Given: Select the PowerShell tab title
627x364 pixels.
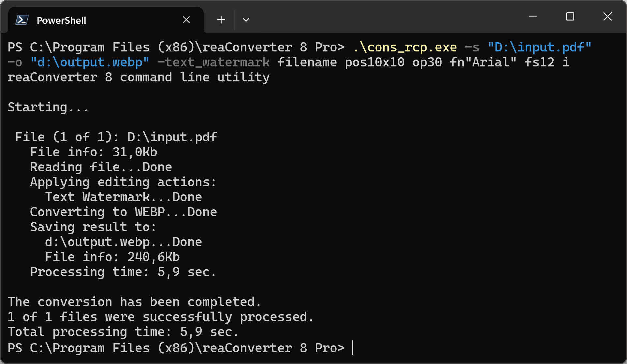Looking at the screenshot, I should (61, 21).
